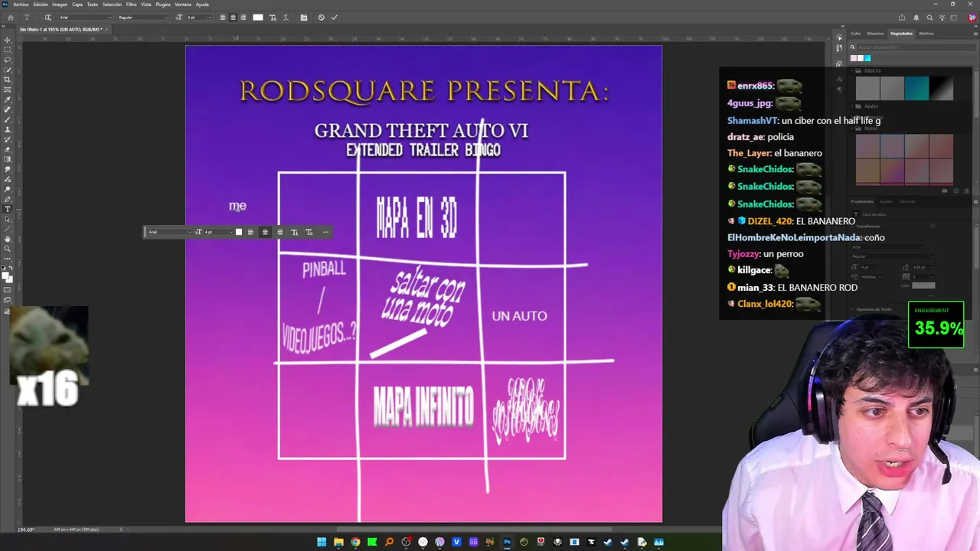Open File Explorer from the taskbar
980x551 pixels.
[338, 543]
